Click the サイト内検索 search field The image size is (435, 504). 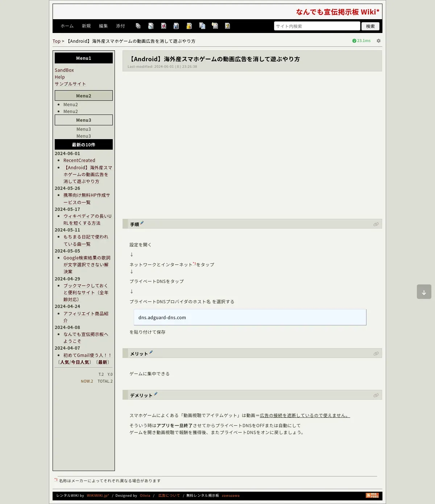(317, 26)
